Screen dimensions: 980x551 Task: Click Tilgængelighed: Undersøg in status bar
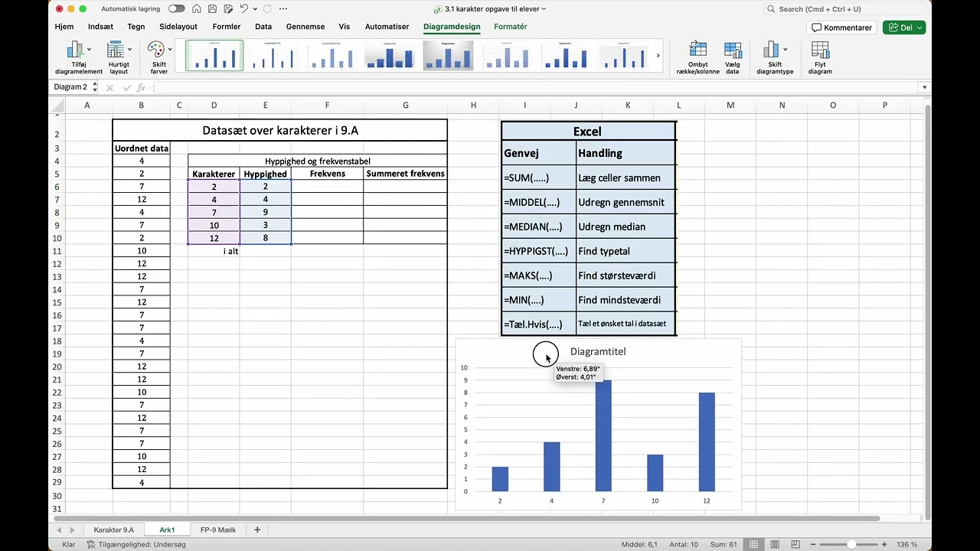136,544
